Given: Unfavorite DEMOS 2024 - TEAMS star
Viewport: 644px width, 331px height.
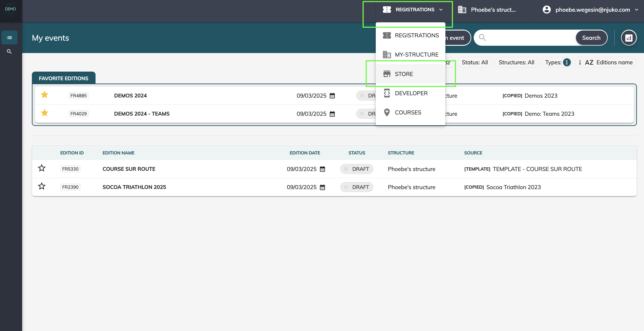Looking at the screenshot, I should pyautogui.click(x=44, y=113).
